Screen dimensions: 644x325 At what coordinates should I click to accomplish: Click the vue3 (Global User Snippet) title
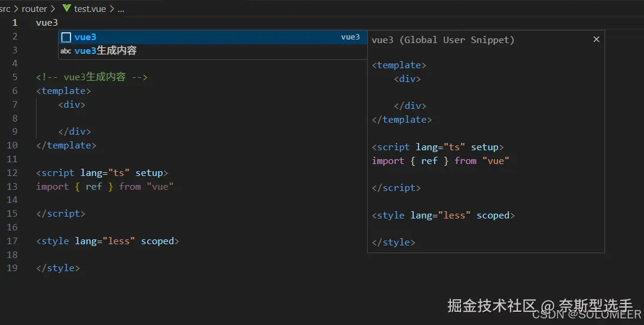(x=442, y=40)
